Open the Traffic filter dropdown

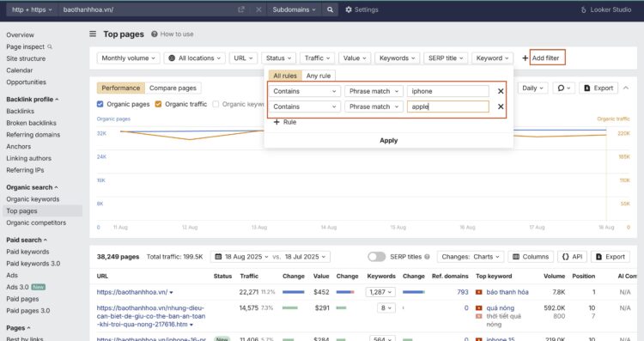tap(317, 58)
